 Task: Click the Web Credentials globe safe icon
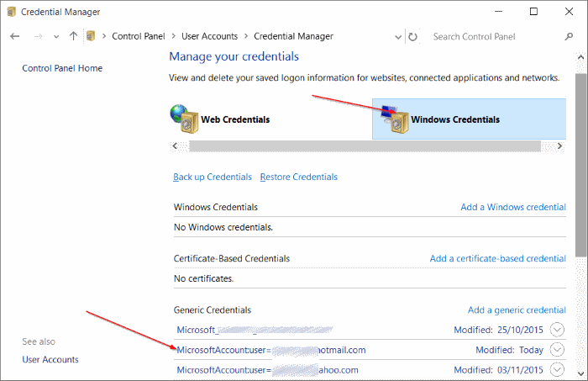pyautogui.click(x=184, y=119)
